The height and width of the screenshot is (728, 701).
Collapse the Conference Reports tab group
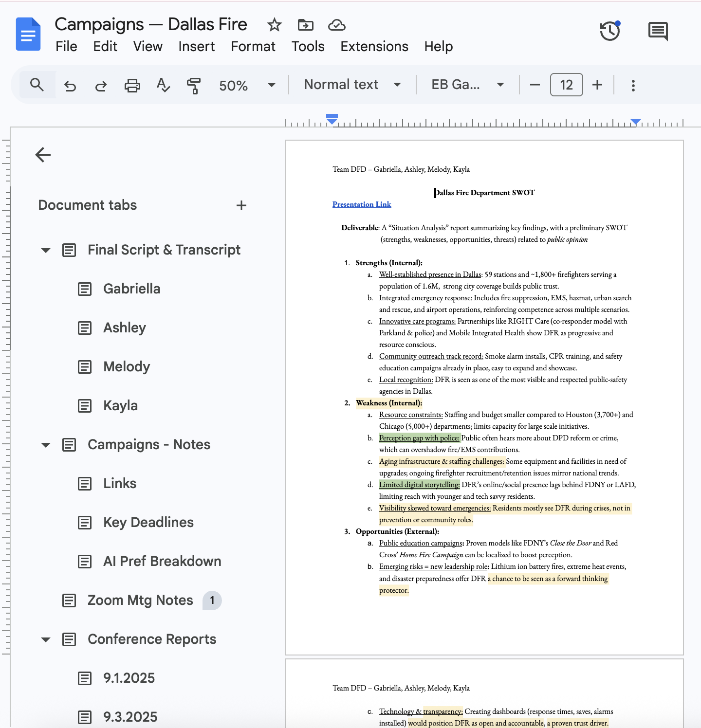tap(46, 639)
